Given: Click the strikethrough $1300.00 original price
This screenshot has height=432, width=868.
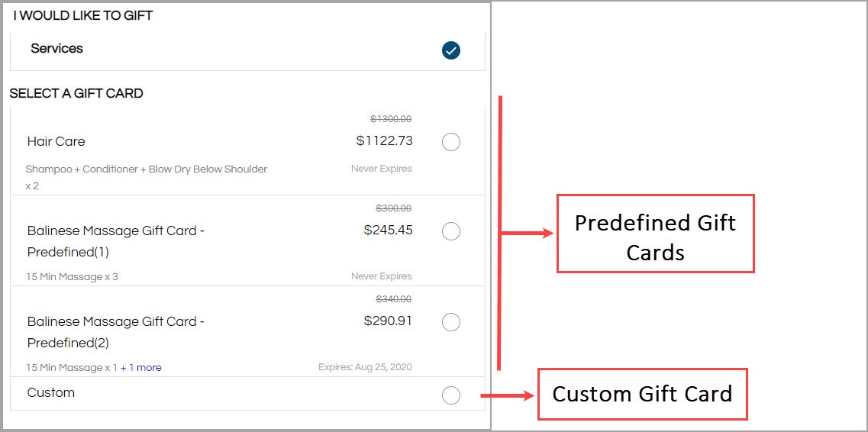Looking at the screenshot, I should [391, 119].
